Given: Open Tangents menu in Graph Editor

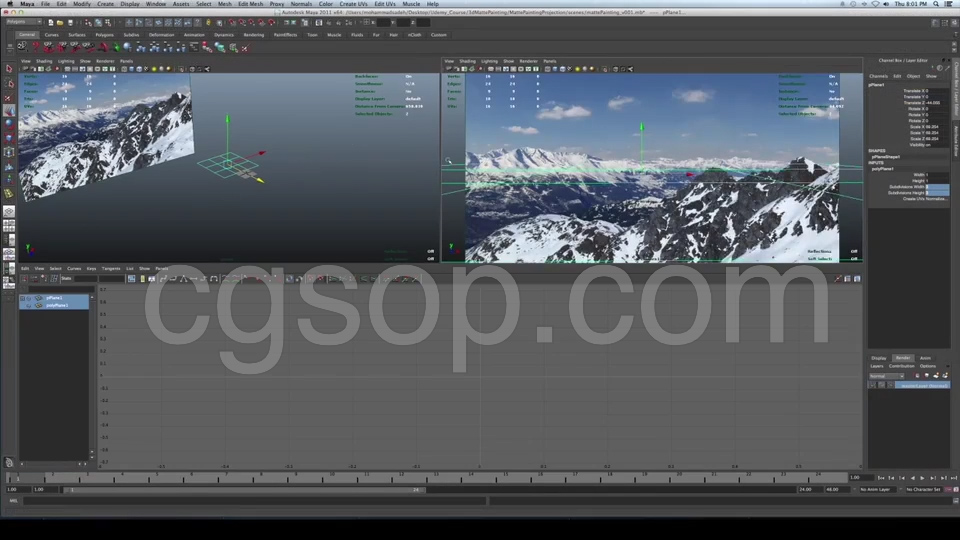Looking at the screenshot, I should 111,268.
